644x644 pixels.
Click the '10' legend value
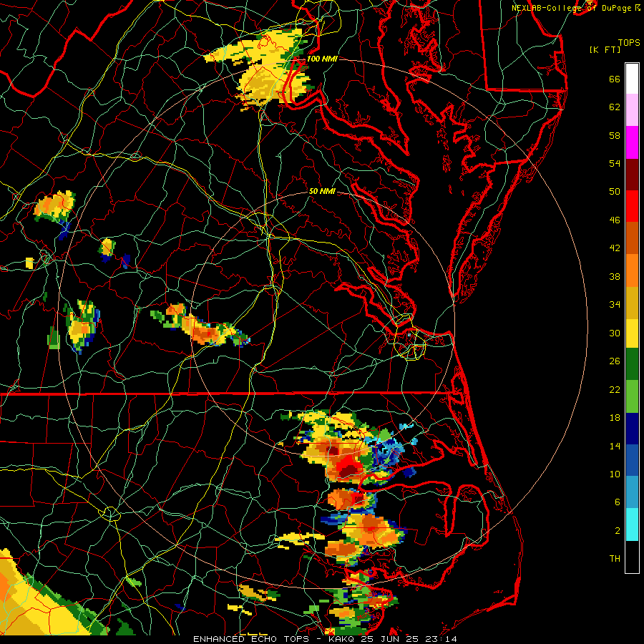pos(615,474)
